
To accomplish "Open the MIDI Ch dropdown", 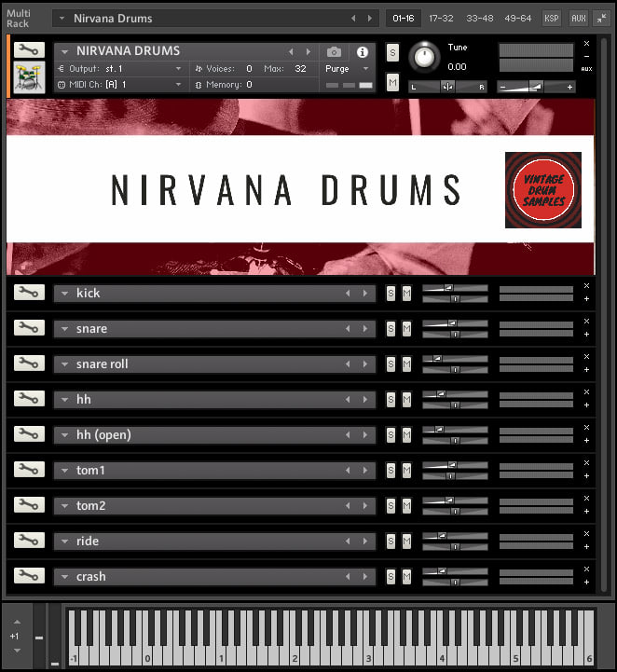I will click(x=179, y=85).
